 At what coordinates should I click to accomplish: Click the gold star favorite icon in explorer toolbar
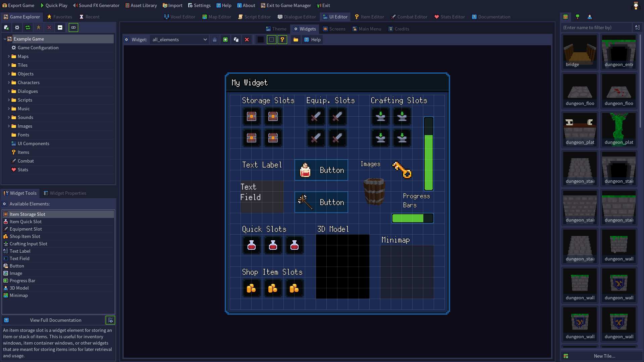click(x=39, y=27)
